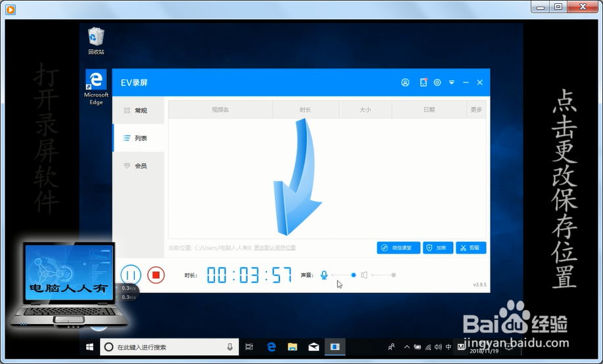
Task: Click the 视频名 column header
Action: point(220,110)
